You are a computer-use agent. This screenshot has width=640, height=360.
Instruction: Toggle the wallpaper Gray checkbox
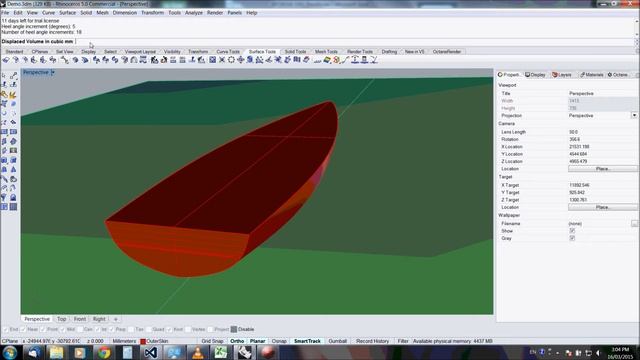[572, 238]
